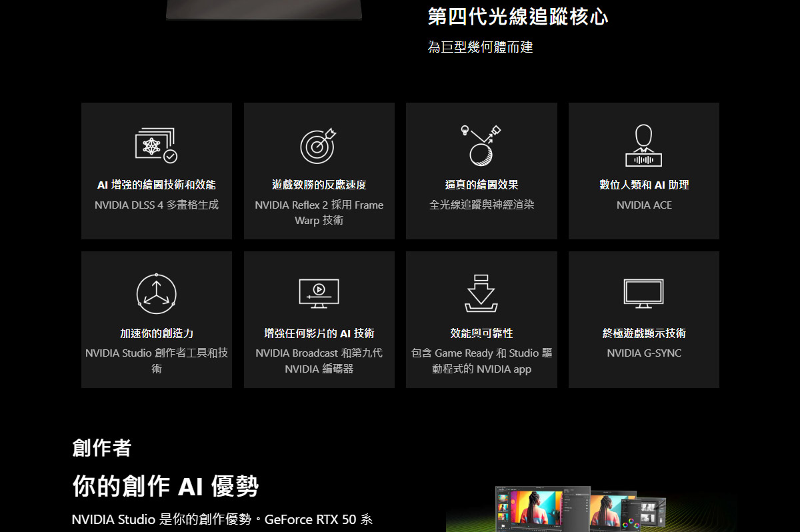Click the DLSS 4 AI graphics icon
The image size is (800, 532).
(x=157, y=145)
